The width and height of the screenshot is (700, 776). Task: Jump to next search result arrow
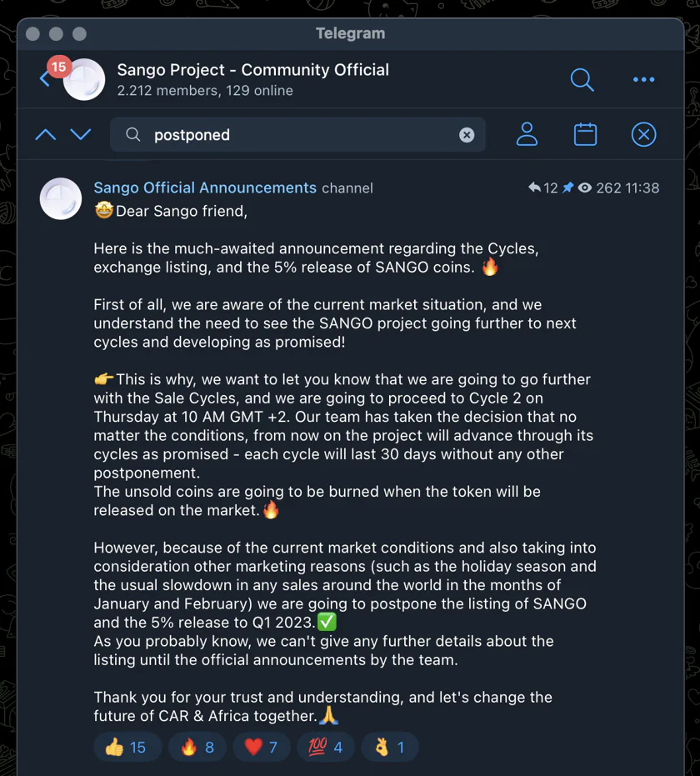(x=81, y=135)
